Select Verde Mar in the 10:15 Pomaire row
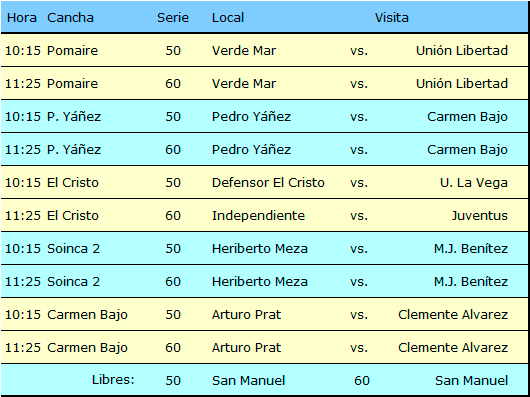530x397 pixels. (244, 51)
